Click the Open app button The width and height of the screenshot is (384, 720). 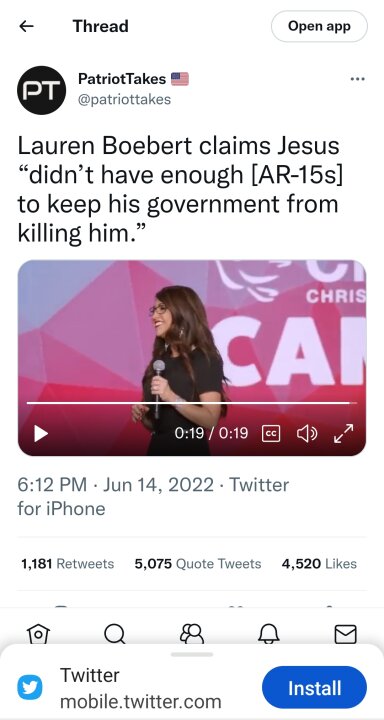click(x=319, y=26)
